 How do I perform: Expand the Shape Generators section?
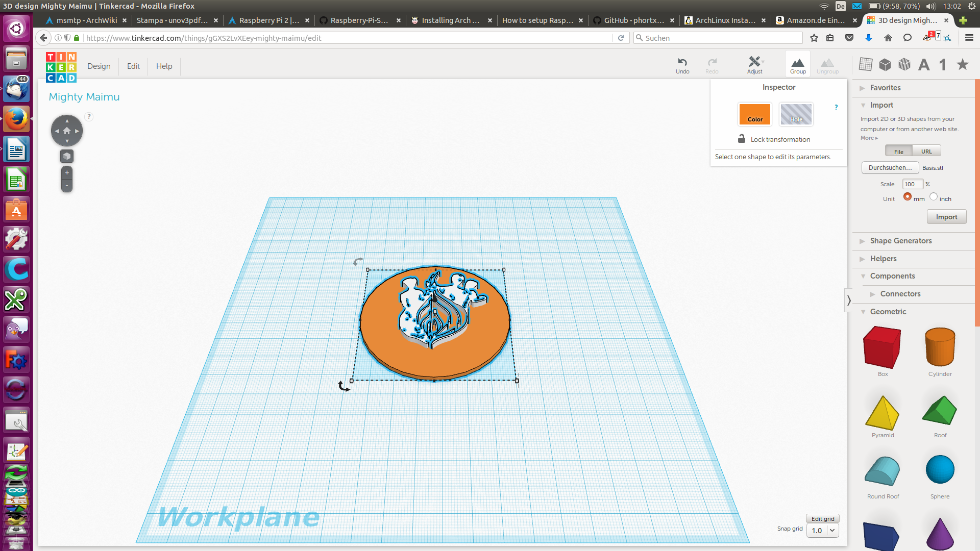coord(900,241)
